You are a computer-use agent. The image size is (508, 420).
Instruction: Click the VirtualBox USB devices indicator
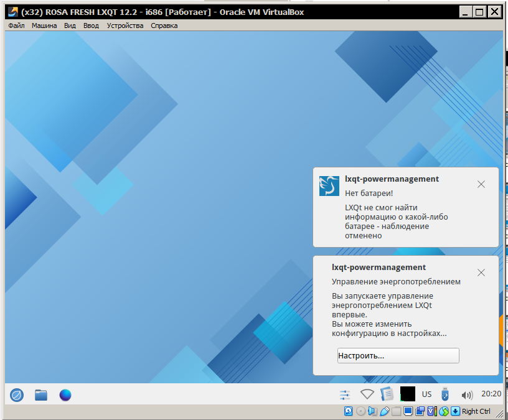tap(385, 411)
